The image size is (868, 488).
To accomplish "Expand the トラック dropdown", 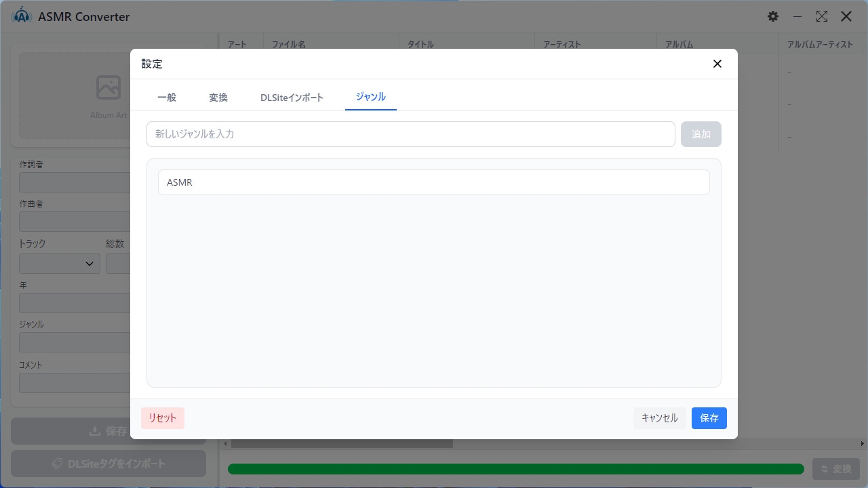I will (60, 264).
